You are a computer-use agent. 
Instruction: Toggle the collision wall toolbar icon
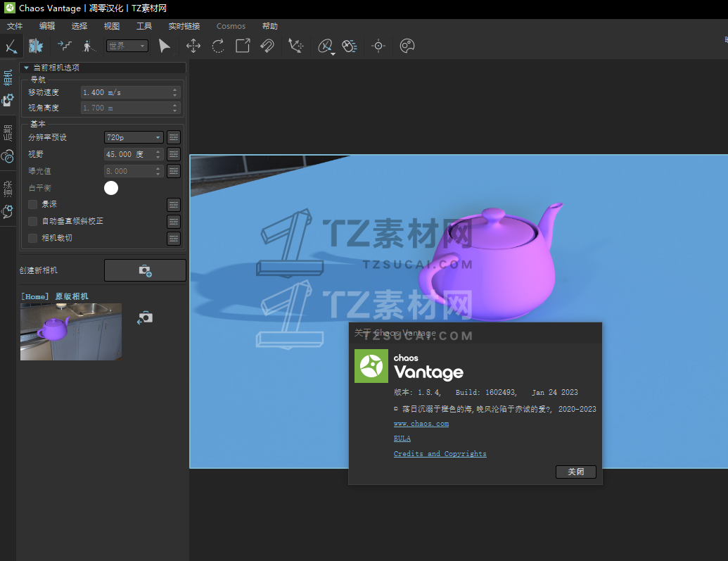[36, 46]
